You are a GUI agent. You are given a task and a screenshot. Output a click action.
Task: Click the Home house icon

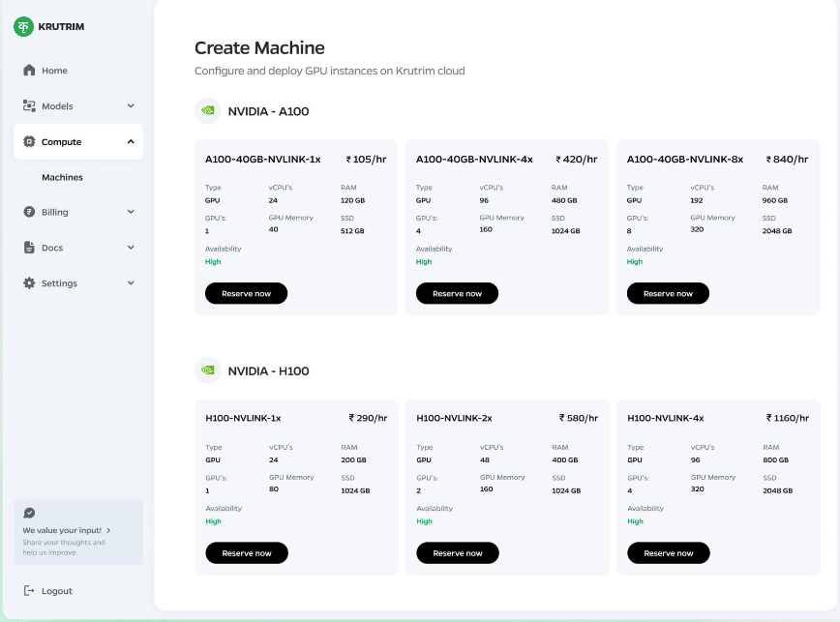[29, 71]
